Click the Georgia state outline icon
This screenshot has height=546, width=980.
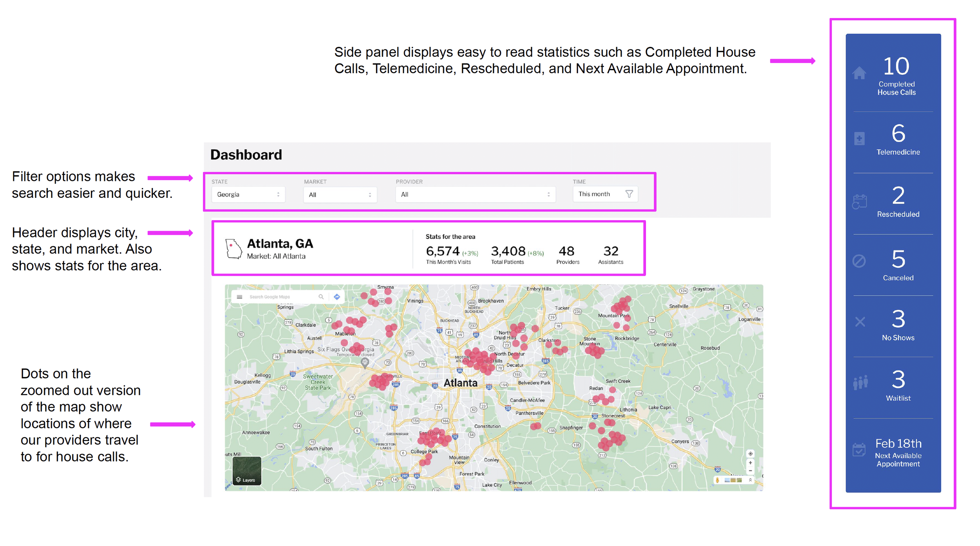pos(234,249)
